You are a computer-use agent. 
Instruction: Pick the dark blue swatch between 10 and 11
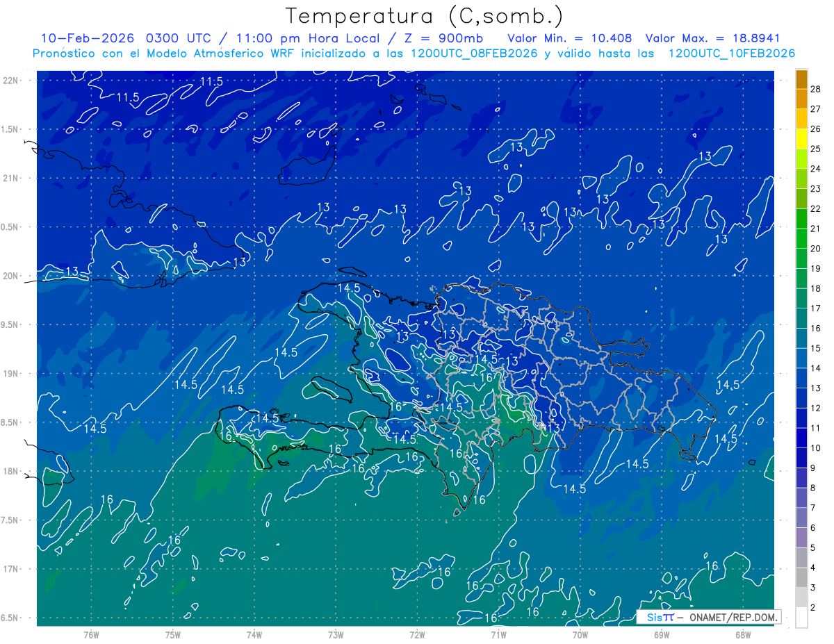pos(801,438)
